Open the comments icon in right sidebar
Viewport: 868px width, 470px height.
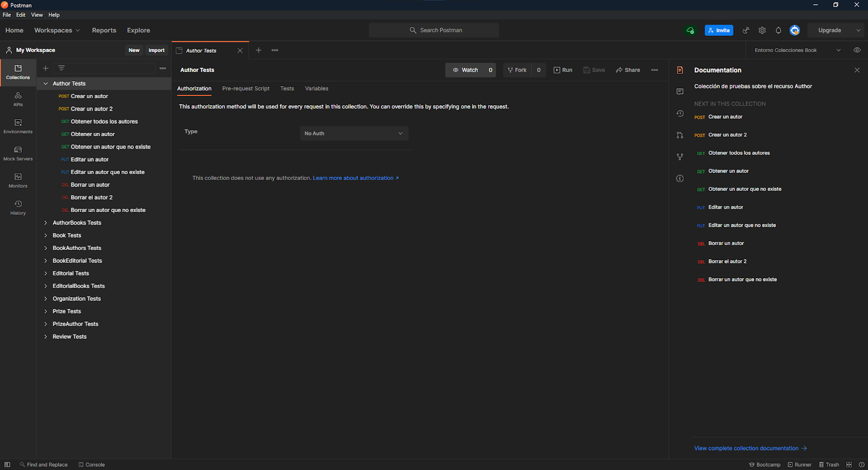pyautogui.click(x=680, y=92)
